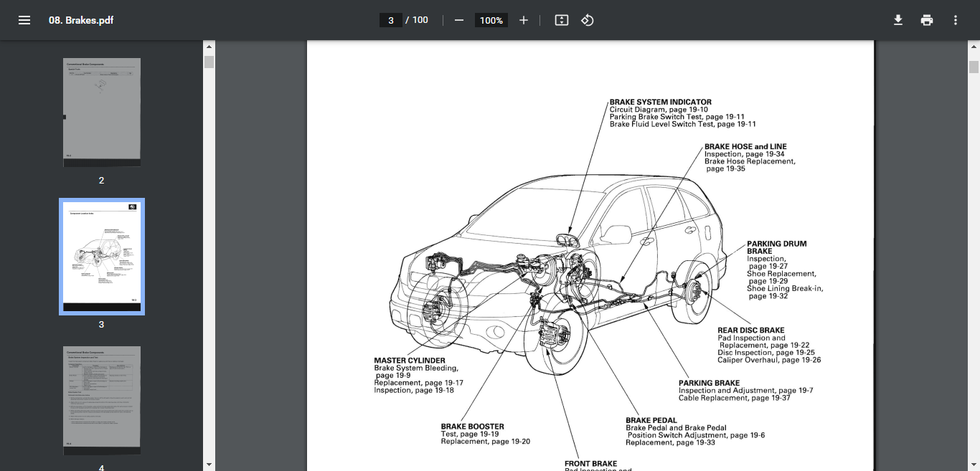
Task: Click 'Parking Brake Switch Test, page 19-11'
Action: (x=677, y=117)
